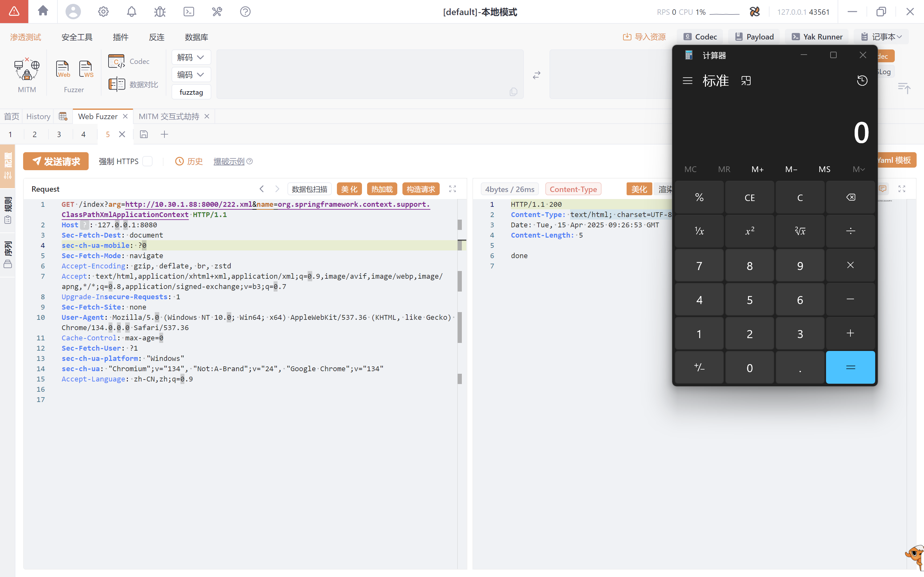Open calculator history icon
The width and height of the screenshot is (924, 577).
(862, 81)
